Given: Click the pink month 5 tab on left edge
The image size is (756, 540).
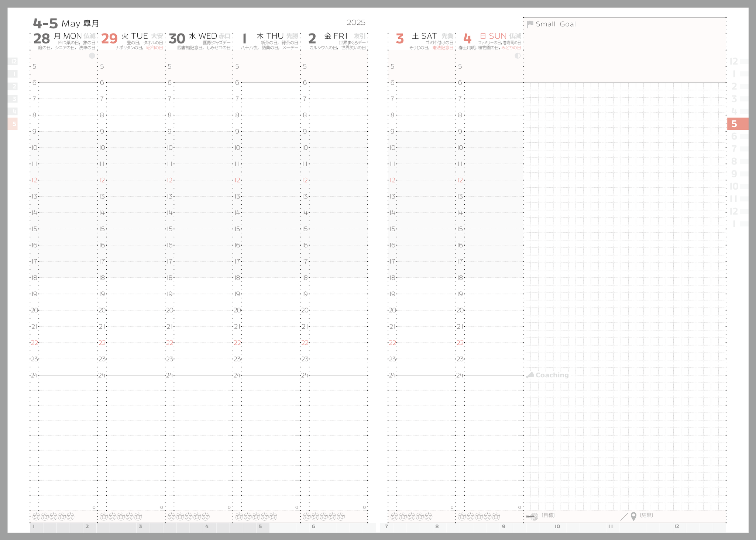Looking at the screenshot, I should (x=13, y=124).
